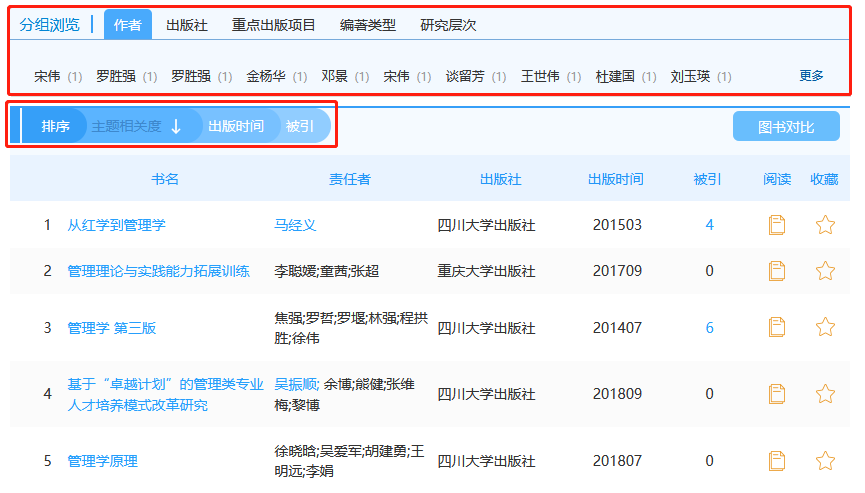Click the 图书对比 button
This screenshot has width=865, height=493.
click(x=786, y=126)
